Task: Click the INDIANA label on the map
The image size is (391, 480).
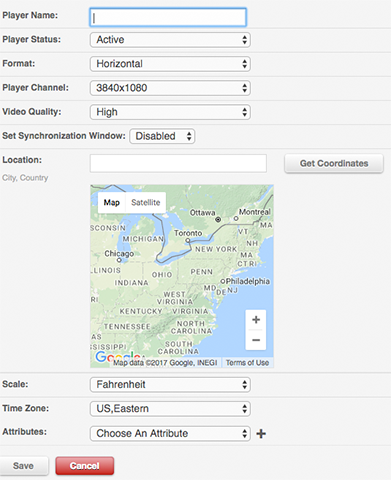Action: point(131,283)
